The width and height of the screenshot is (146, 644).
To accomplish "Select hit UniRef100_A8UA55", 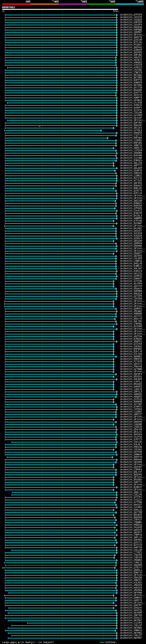I will click(131, 565).
